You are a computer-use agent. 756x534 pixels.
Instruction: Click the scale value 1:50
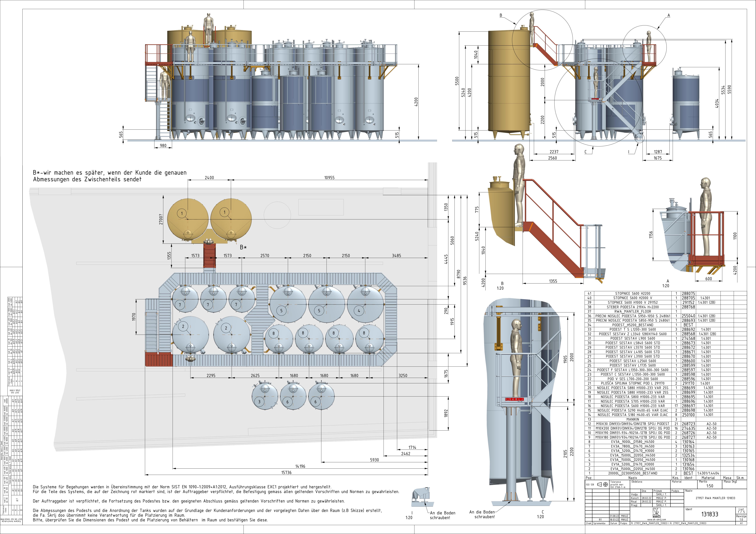click(710, 486)
